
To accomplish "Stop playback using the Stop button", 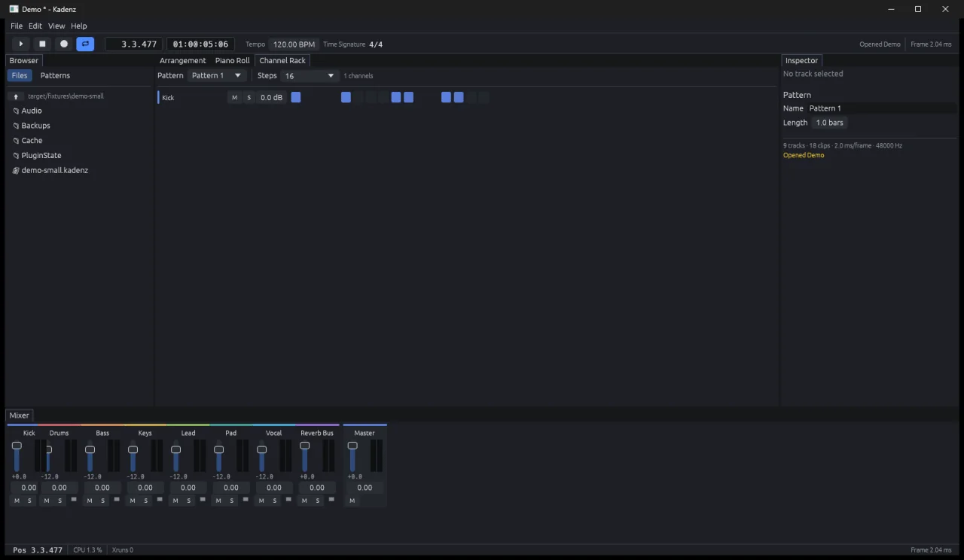I will [42, 44].
